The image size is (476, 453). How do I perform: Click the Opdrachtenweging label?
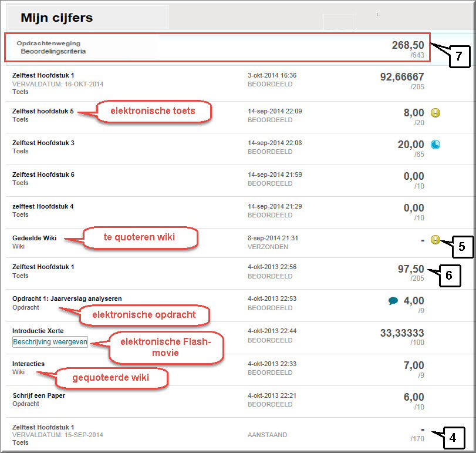[x=49, y=43]
